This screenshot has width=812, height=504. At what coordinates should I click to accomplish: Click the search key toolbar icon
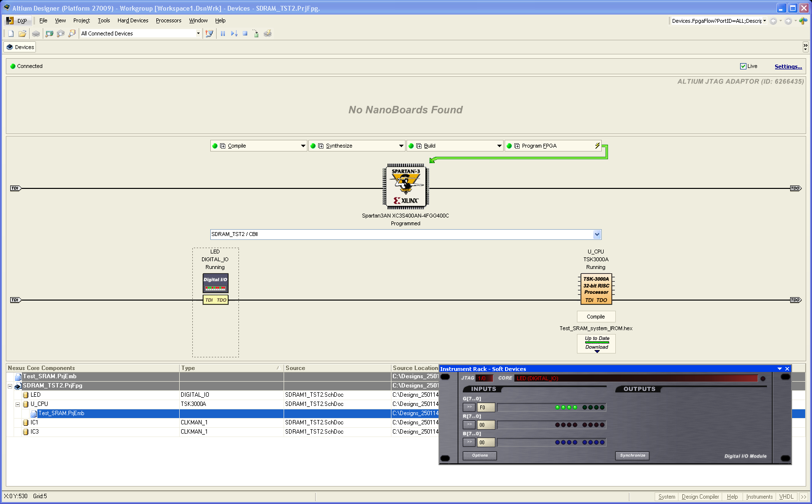(72, 34)
